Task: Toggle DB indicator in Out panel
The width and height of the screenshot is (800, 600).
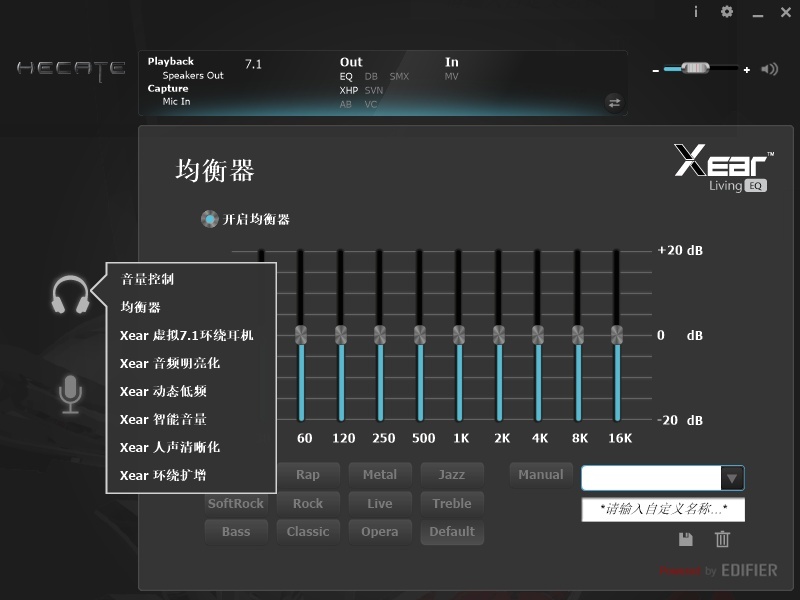Action: 371,77
